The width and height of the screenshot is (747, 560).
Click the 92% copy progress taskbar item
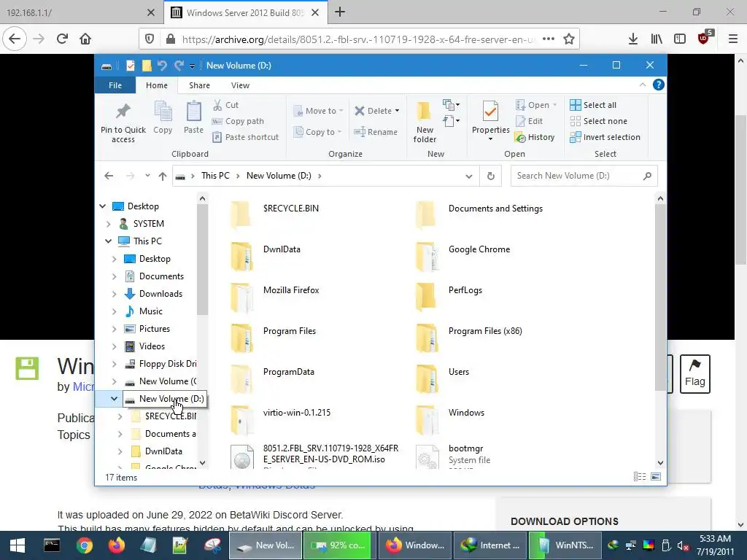pos(338,545)
